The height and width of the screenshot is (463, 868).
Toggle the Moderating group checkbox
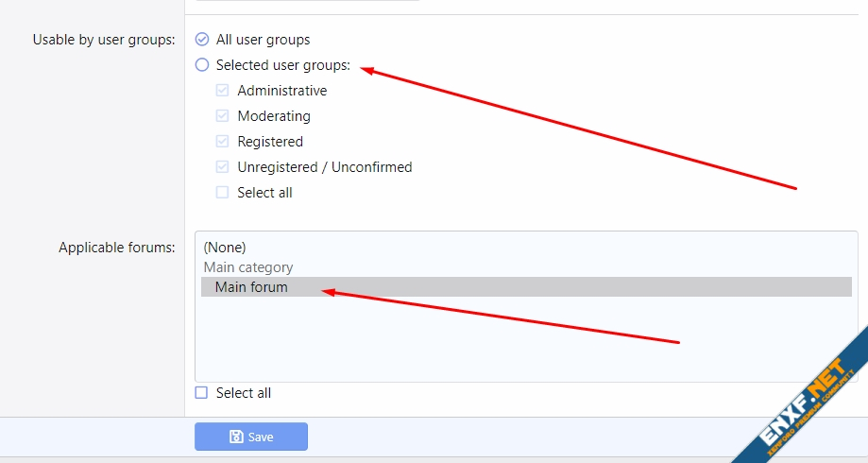(x=223, y=116)
